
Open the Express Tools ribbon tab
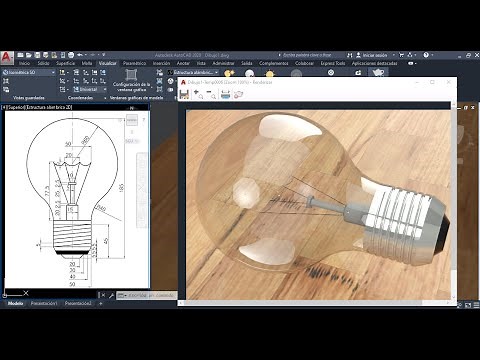[333, 63]
